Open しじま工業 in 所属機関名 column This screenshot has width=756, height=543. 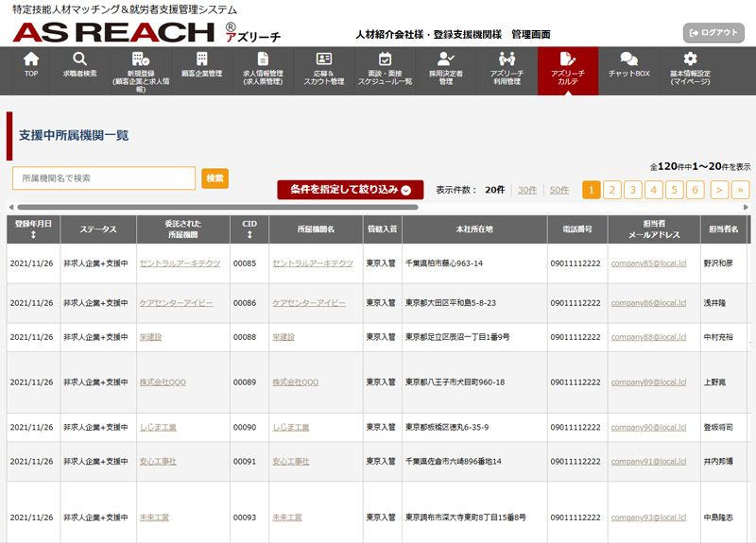pyautogui.click(x=291, y=428)
